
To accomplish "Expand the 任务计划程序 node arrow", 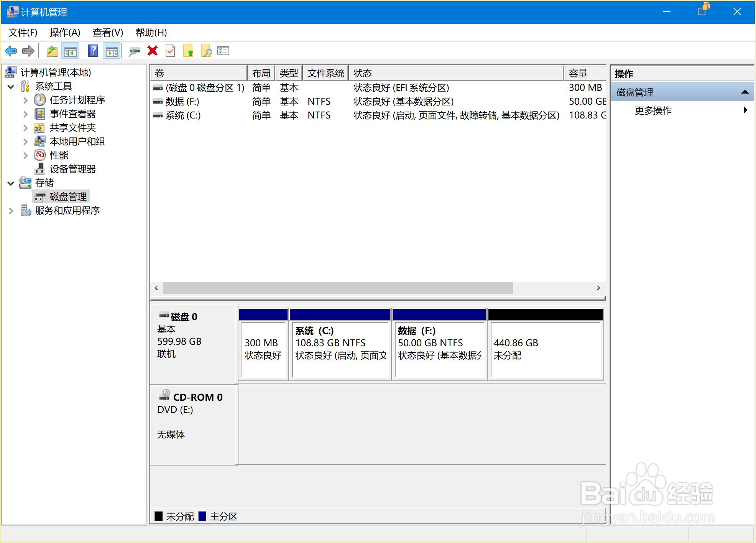I will tap(26, 100).
